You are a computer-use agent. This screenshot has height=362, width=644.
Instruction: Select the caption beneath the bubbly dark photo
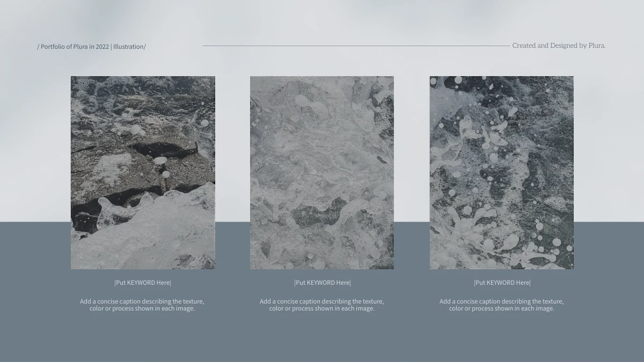point(502,305)
